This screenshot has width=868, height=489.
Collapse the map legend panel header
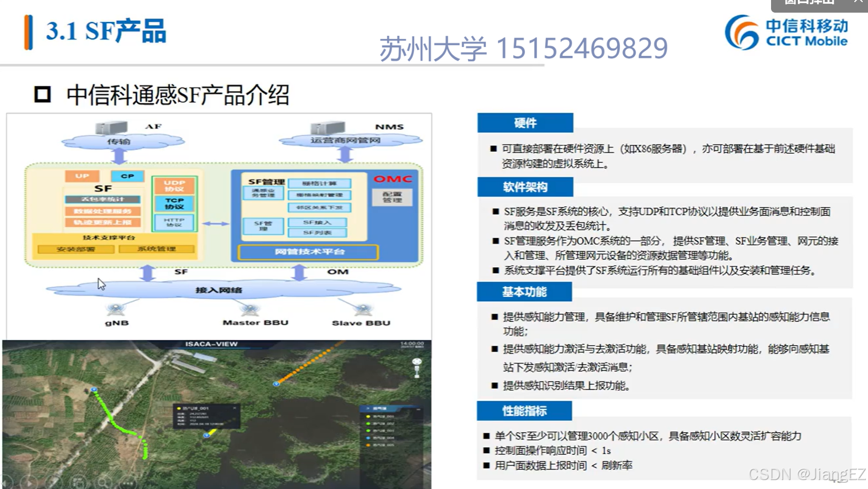pos(418,409)
